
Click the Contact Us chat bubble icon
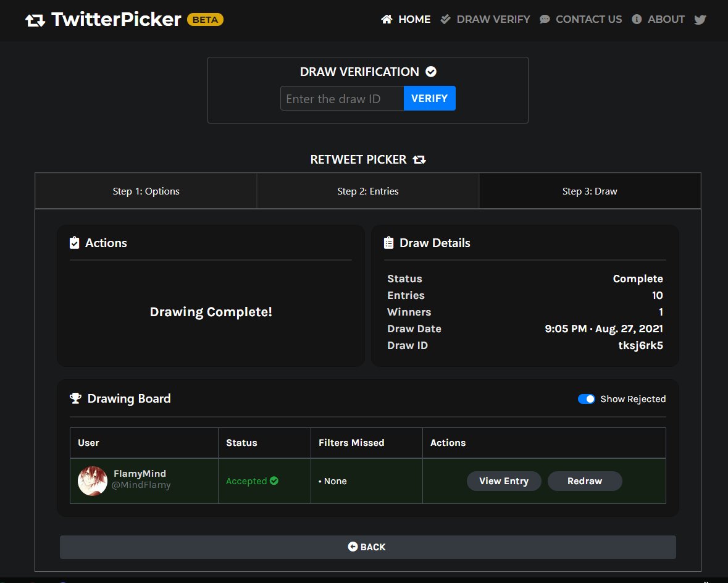[x=545, y=19]
